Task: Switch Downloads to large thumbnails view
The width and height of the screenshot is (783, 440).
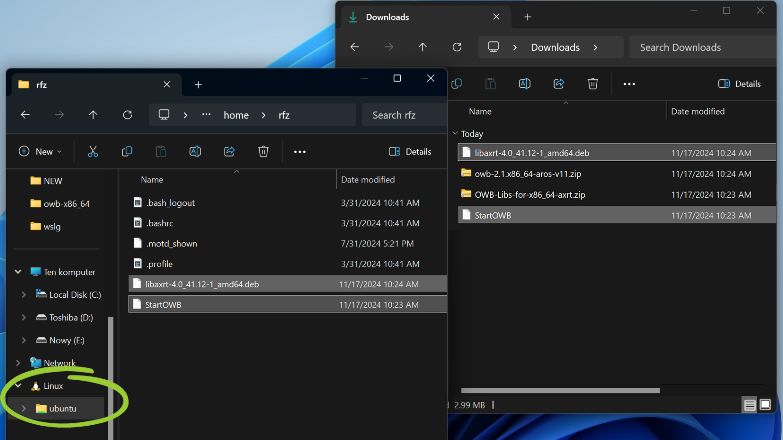Action: [x=765, y=405]
